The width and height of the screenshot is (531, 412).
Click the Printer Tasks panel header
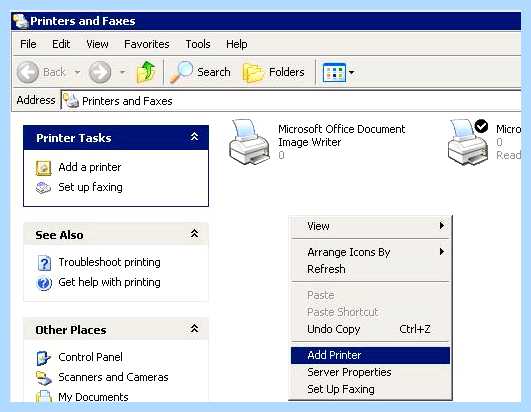116,138
